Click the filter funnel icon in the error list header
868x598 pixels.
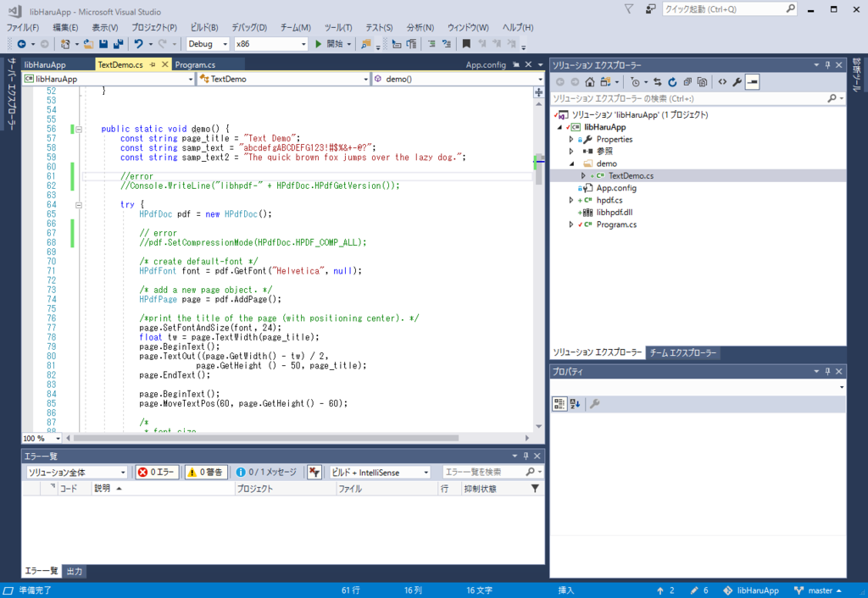point(535,488)
